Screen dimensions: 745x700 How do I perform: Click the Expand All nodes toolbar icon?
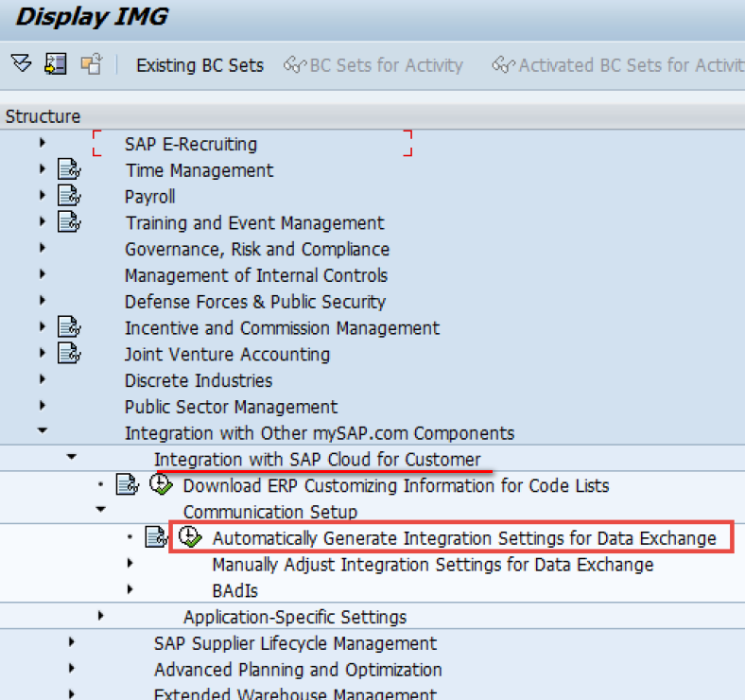tap(21, 64)
